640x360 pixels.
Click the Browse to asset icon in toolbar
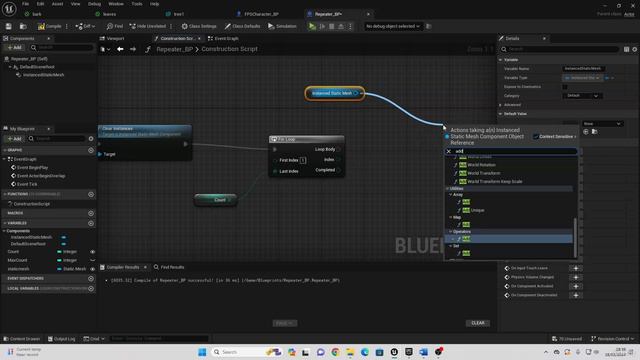tap(23, 26)
